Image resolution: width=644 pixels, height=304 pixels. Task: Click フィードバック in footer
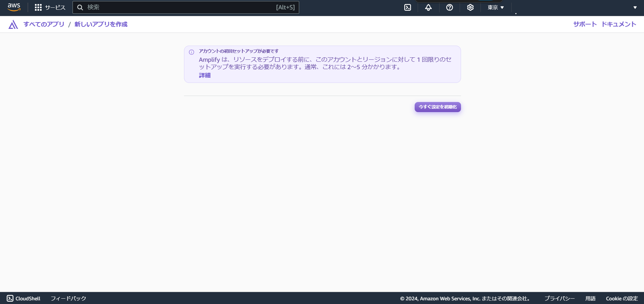(x=68, y=298)
